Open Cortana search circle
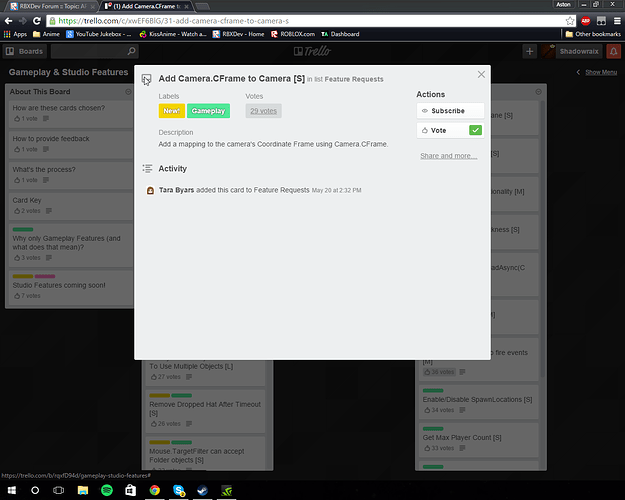Screen dimensions: 625x500 tap(35, 490)
